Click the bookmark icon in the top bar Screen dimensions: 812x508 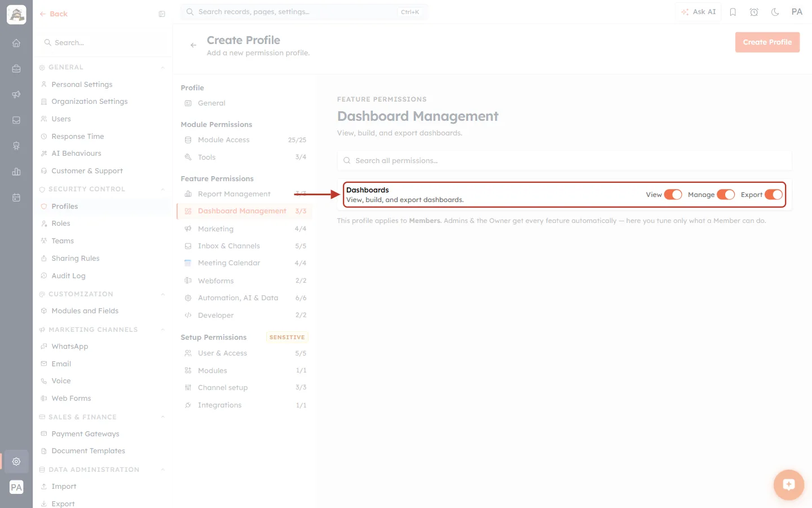pos(733,12)
